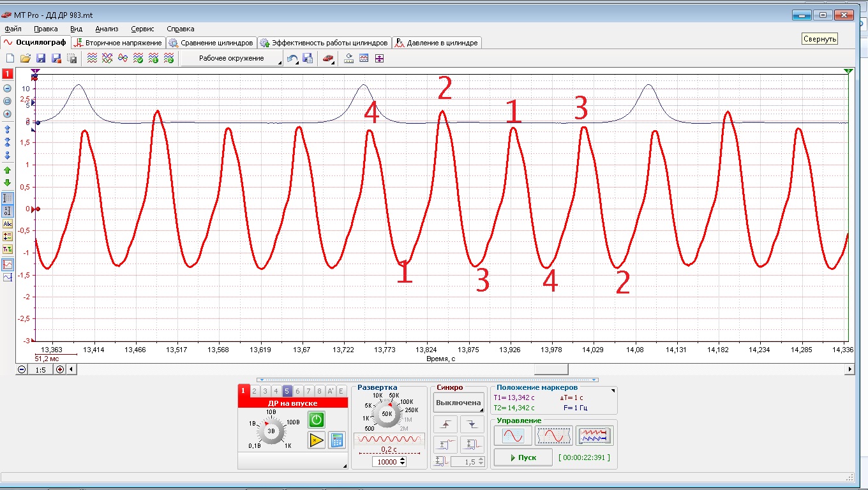
Task: Click the crossed red-green waves icon
Action: 107,59
